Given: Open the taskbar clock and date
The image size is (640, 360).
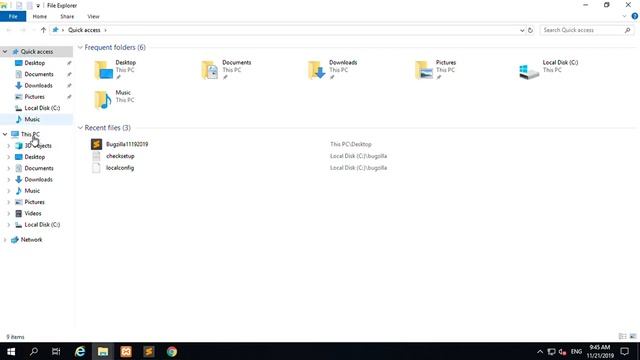Looking at the screenshot, I should (600, 351).
